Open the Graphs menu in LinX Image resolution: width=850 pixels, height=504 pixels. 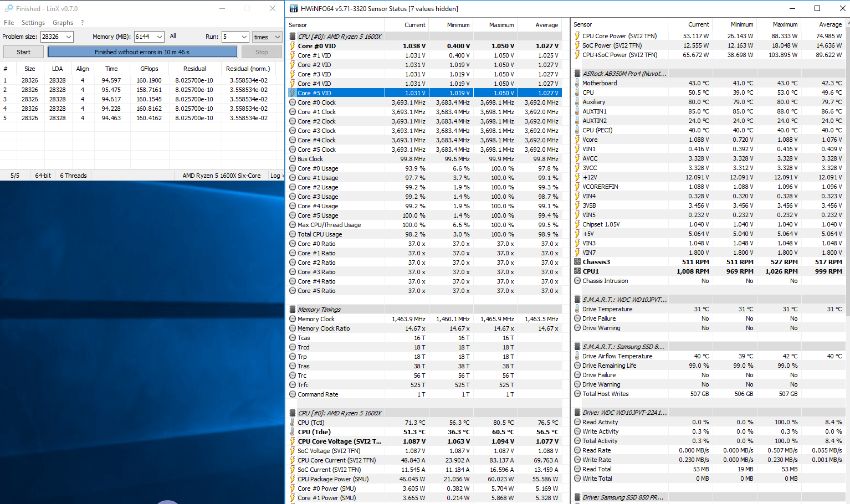pos(63,23)
